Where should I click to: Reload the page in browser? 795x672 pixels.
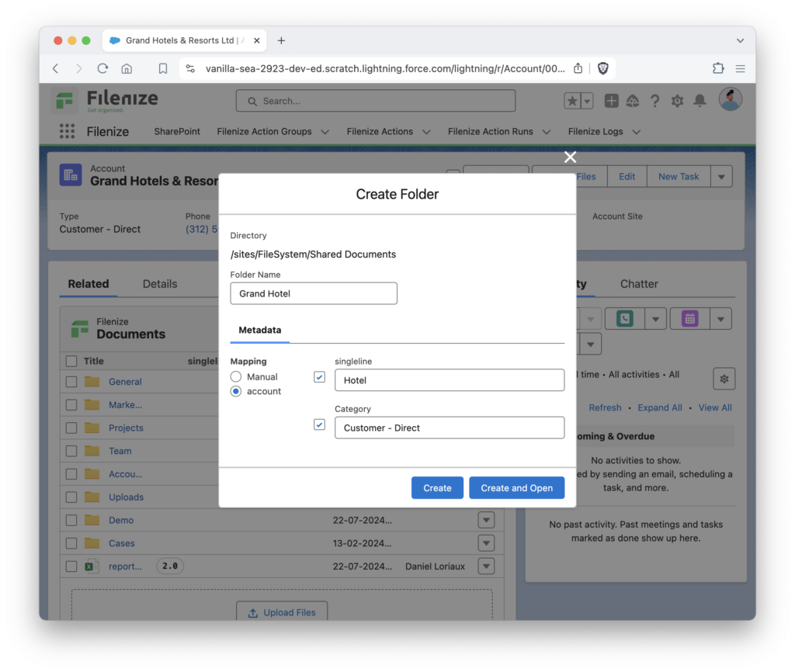point(102,68)
